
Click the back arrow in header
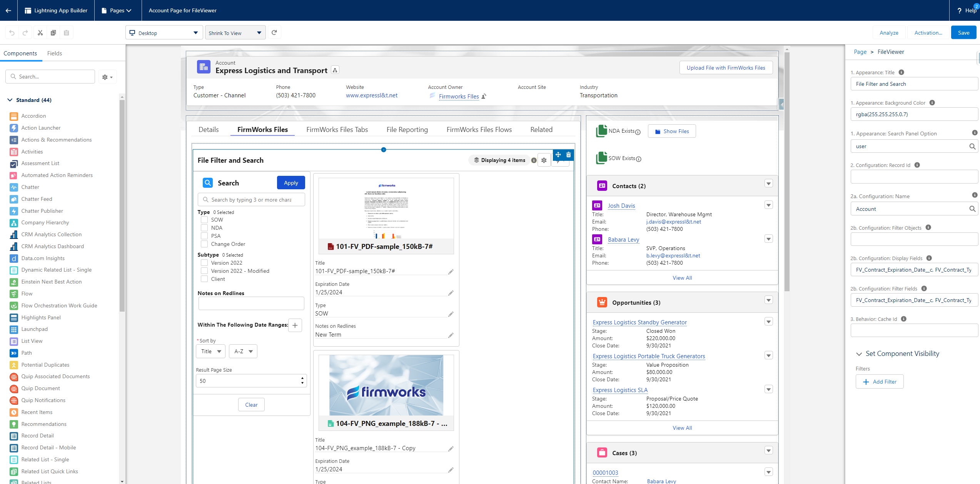coord(8,10)
